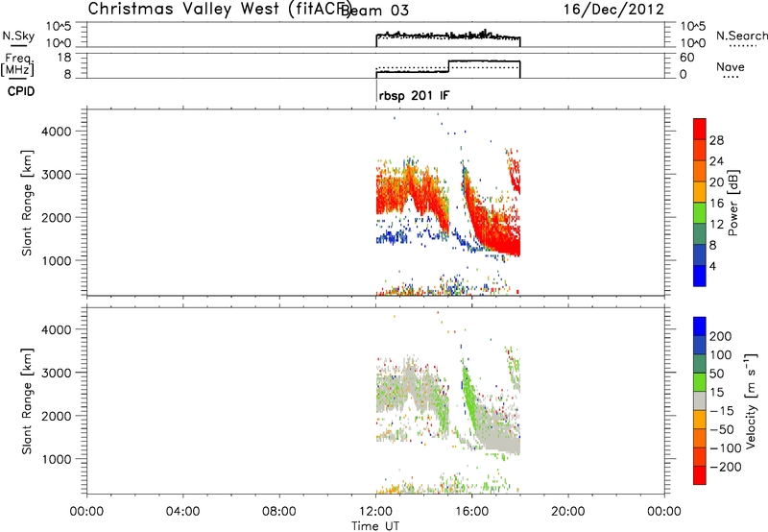The height and width of the screenshot is (532, 768).
Task: Click the 'Nave' legend label
Action: tap(731, 66)
